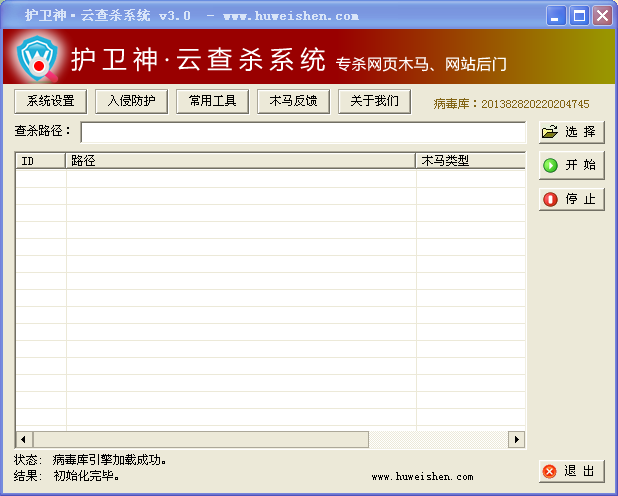Image resolution: width=618 pixels, height=496 pixels.
Task: Open 木马反馈 trojan feedback
Action: point(293,101)
